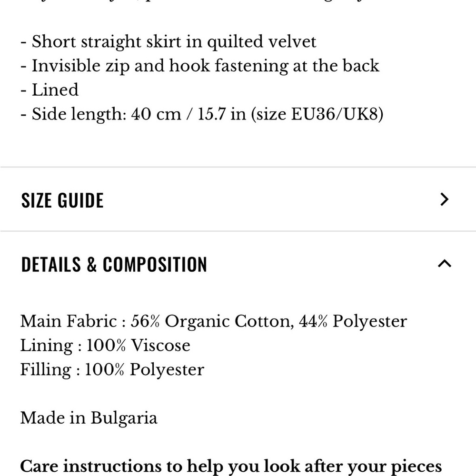Collapse Details & Composition using up chevron
Image resolution: width=476 pixels, height=476 pixels.
(x=445, y=264)
